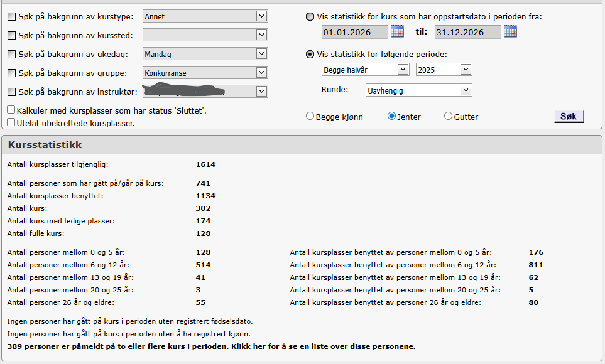This screenshot has width=605, height=364.
Task: Select the oppstartsdato period radio button
Action: pyautogui.click(x=310, y=17)
